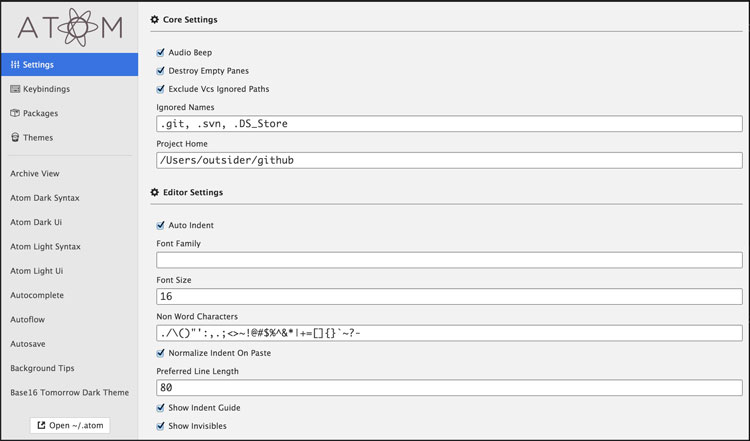750x441 pixels.
Task: Select Atom Light Syntax in sidebar
Action: [x=45, y=247]
